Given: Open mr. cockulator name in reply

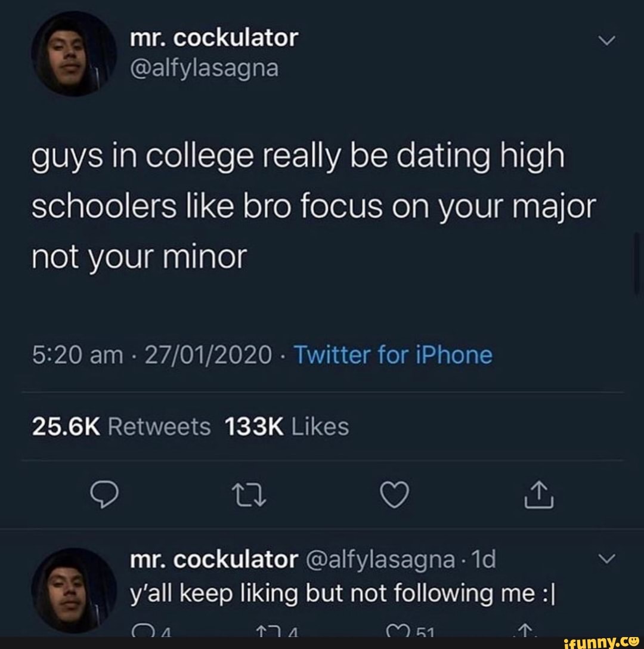Looking at the screenshot, I should 213,559.
